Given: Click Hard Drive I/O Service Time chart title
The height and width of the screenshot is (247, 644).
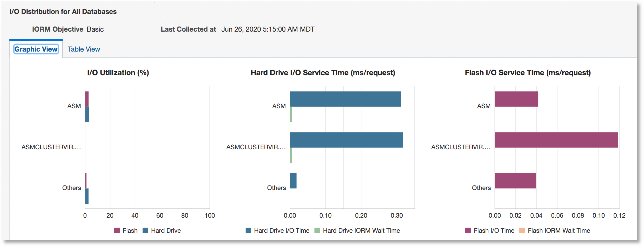Looking at the screenshot, I should 323,73.
